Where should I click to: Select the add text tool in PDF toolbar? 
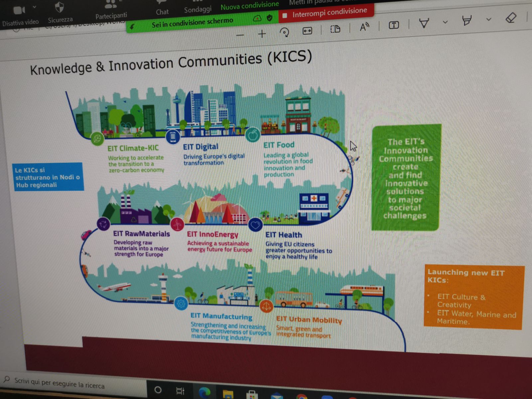394,25
